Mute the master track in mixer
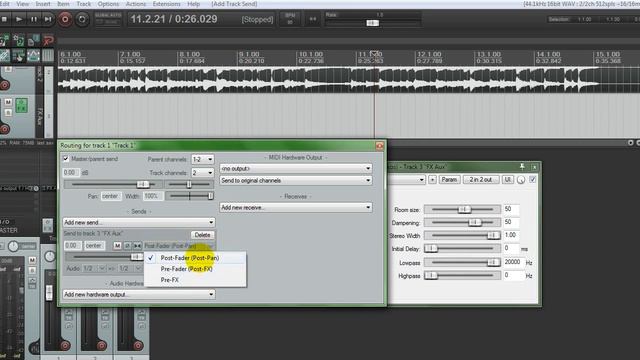Image resolution: width=640 pixels, height=360 pixels. [32, 260]
